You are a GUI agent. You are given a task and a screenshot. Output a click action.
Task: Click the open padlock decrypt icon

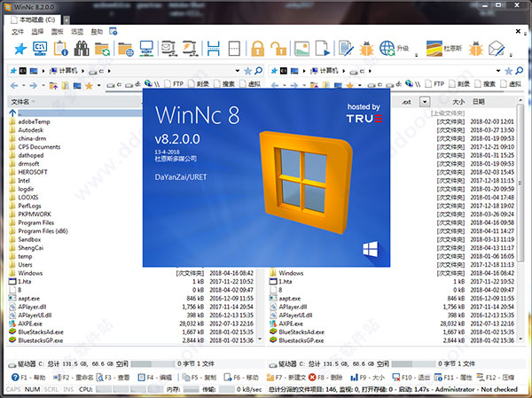(278, 49)
